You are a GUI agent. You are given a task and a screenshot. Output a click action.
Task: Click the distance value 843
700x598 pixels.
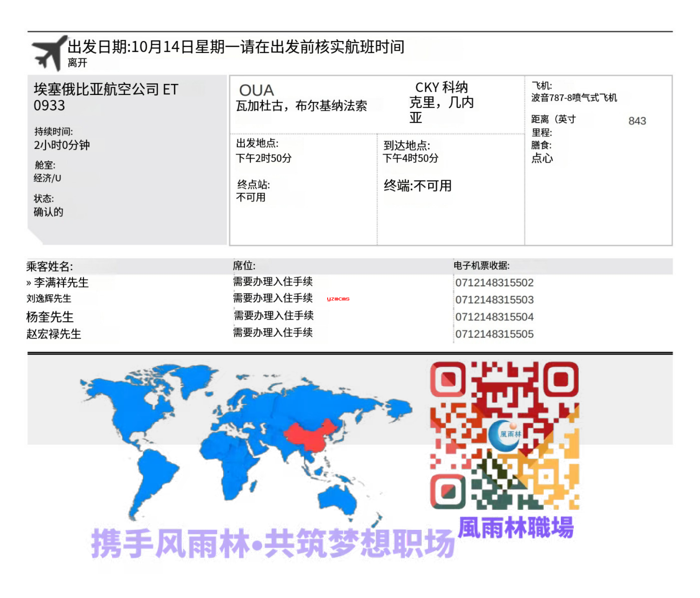(x=637, y=121)
